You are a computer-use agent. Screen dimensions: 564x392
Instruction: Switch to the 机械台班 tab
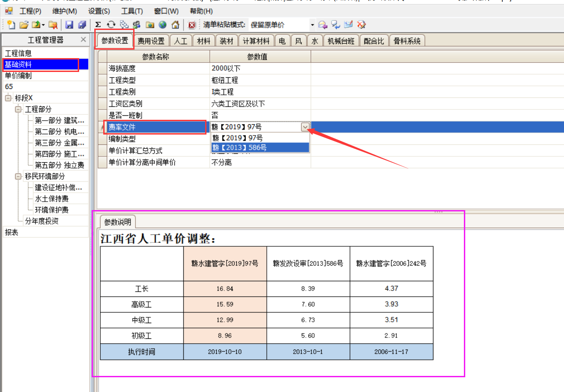341,41
